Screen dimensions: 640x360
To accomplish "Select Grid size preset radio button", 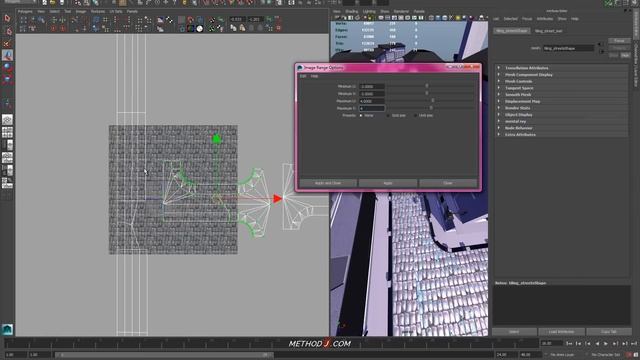I will (388, 116).
